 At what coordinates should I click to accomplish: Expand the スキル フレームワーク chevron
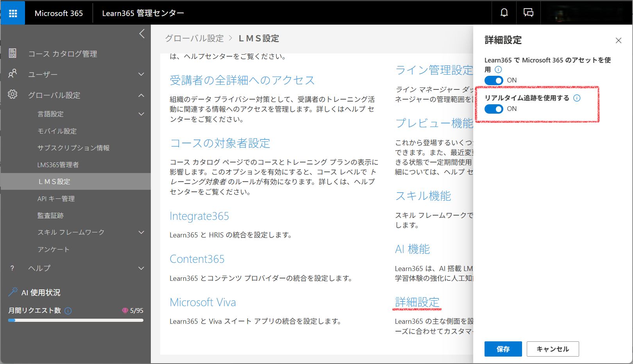click(x=141, y=232)
